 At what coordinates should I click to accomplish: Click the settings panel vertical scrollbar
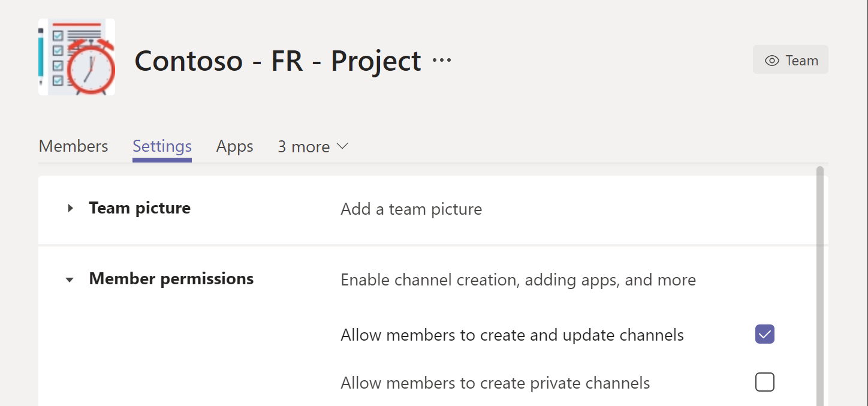[x=819, y=270]
